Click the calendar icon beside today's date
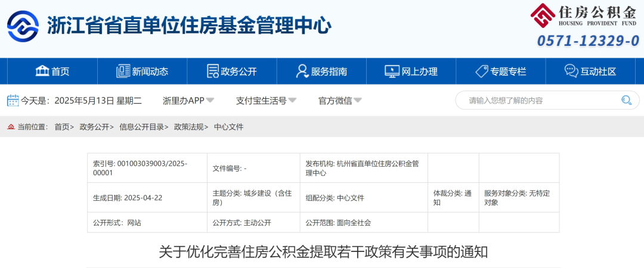Viewport: 644px width, 268px height. point(13,101)
